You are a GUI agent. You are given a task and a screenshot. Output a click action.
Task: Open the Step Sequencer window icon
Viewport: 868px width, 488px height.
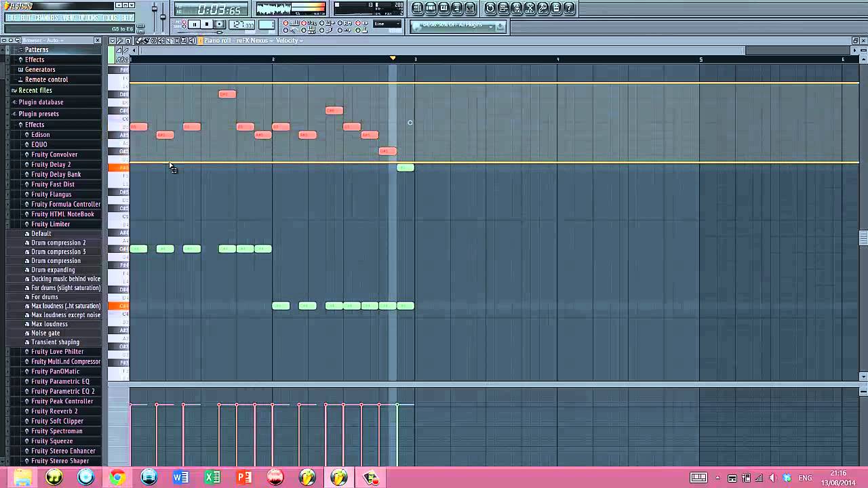point(431,8)
